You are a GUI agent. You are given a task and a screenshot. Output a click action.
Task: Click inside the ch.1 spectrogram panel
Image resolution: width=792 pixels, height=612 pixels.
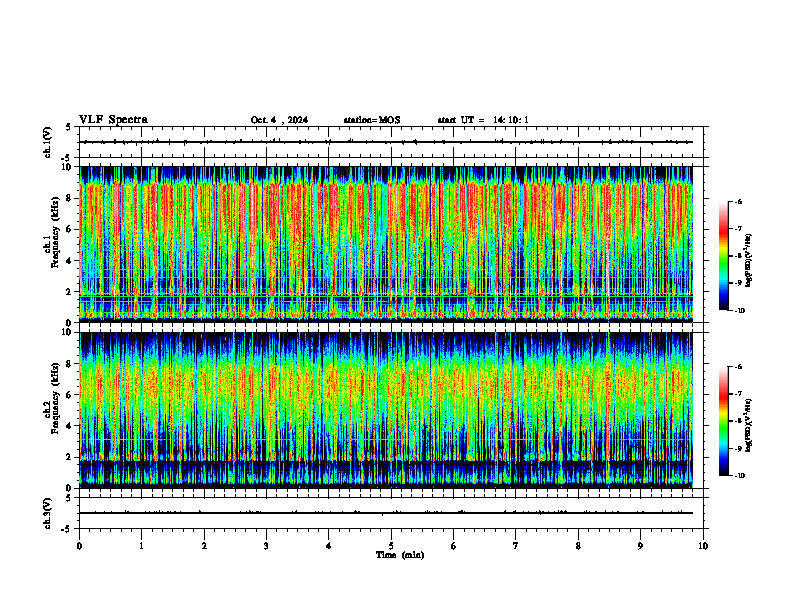point(386,244)
